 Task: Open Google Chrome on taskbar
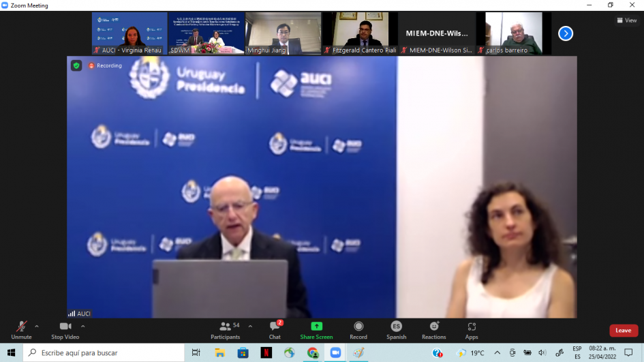point(313,352)
